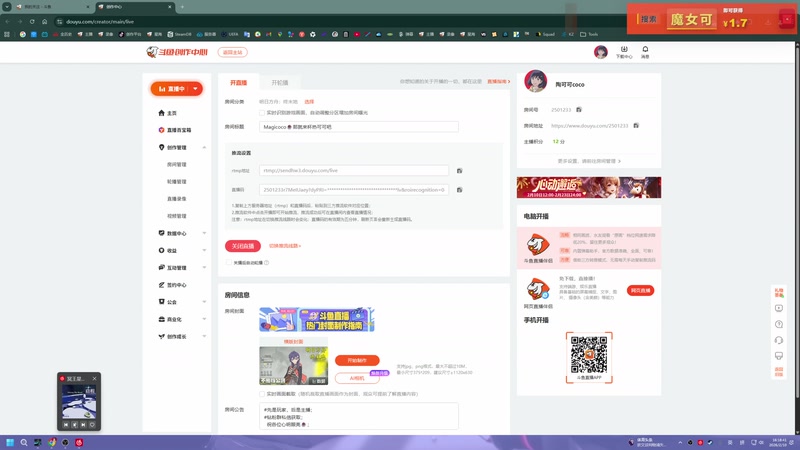
Task: Open the Windows Start menu
Action: pyautogui.click(x=10, y=442)
